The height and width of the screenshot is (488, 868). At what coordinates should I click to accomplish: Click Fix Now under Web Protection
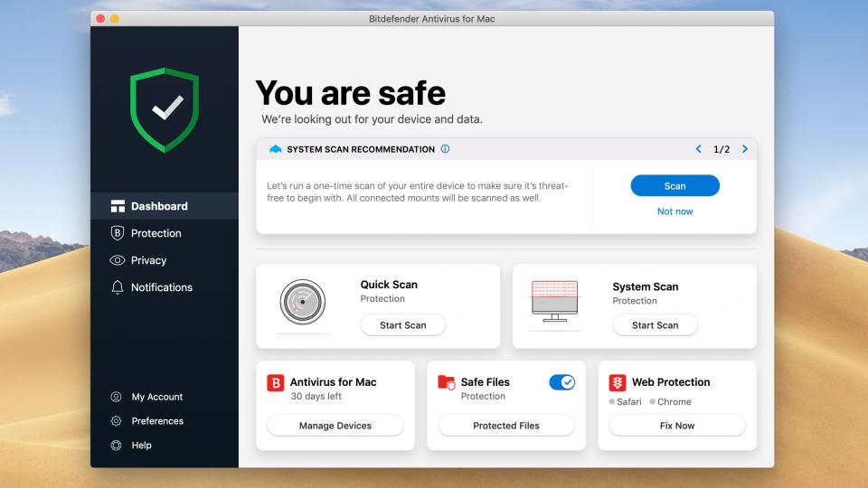(677, 426)
